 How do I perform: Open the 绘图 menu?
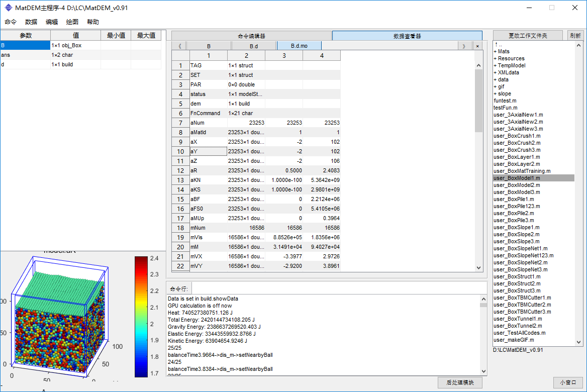(72, 22)
